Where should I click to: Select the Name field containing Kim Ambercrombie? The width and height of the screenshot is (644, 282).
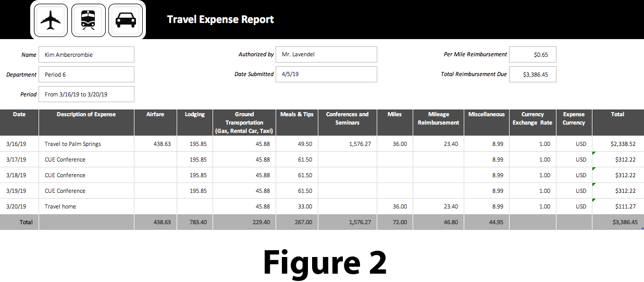point(86,55)
